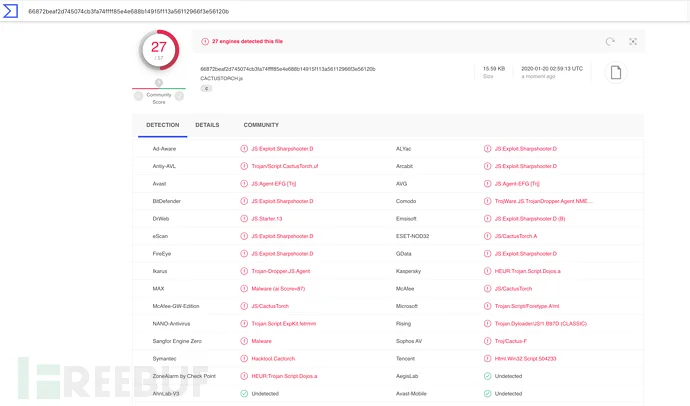
Task: Click the 27 detection score gauge
Action: point(159,50)
